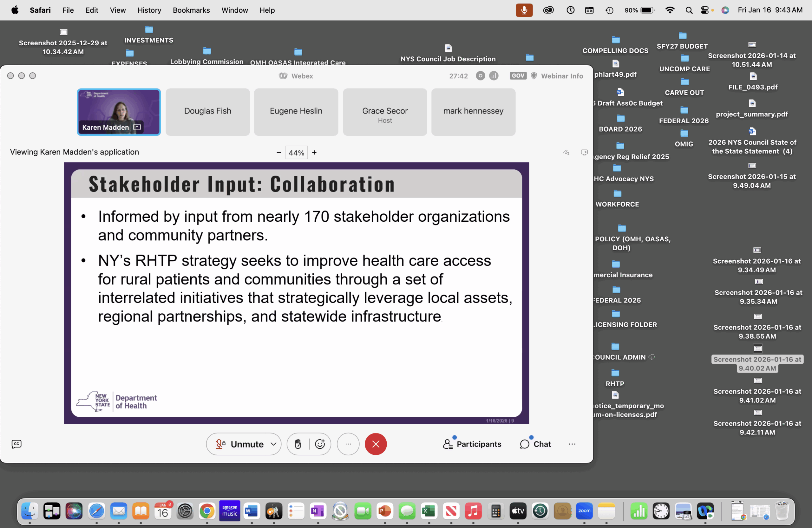Click Webinar Info shield
This screenshot has width=812, height=528.
tap(534, 76)
